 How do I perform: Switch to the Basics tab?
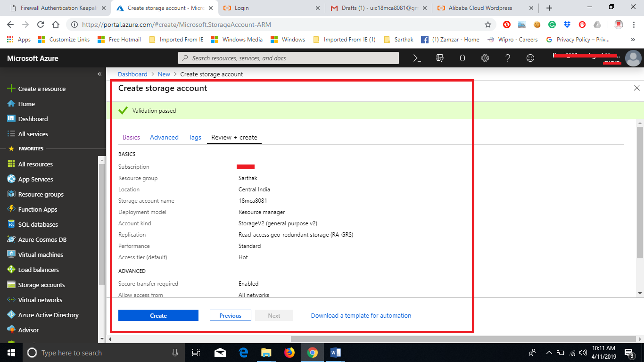pos(131,137)
